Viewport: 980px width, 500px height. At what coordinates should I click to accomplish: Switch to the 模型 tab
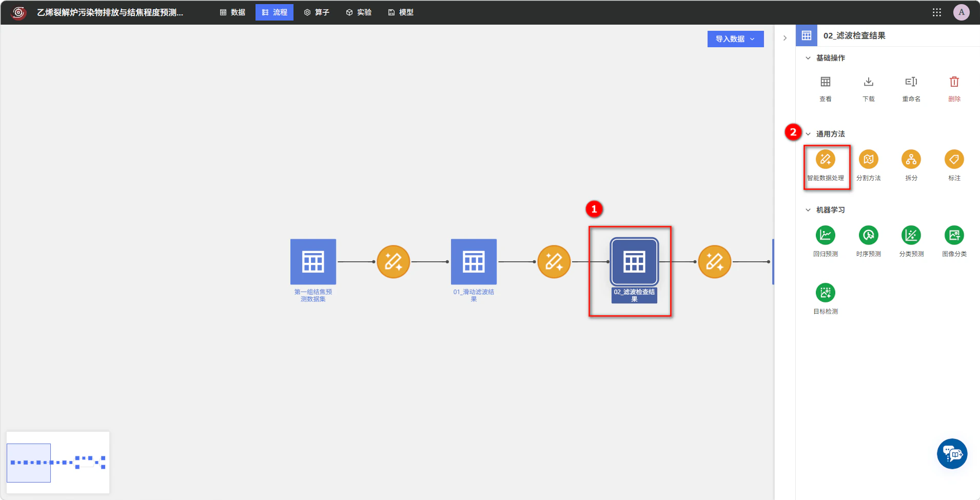[401, 12]
